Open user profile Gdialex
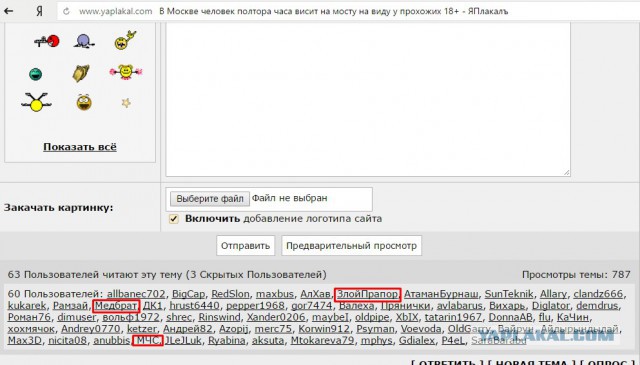Viewport: 640px width, 365px height. point(417,340)
